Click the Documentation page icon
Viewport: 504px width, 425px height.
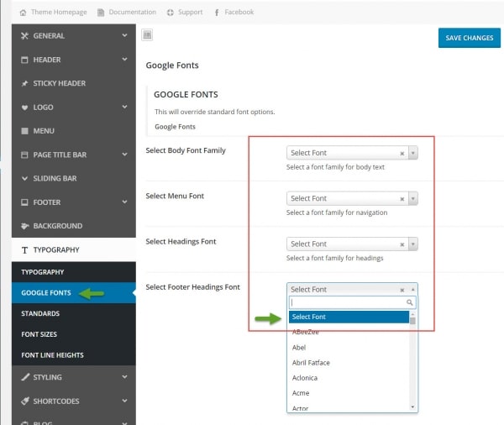101,13
